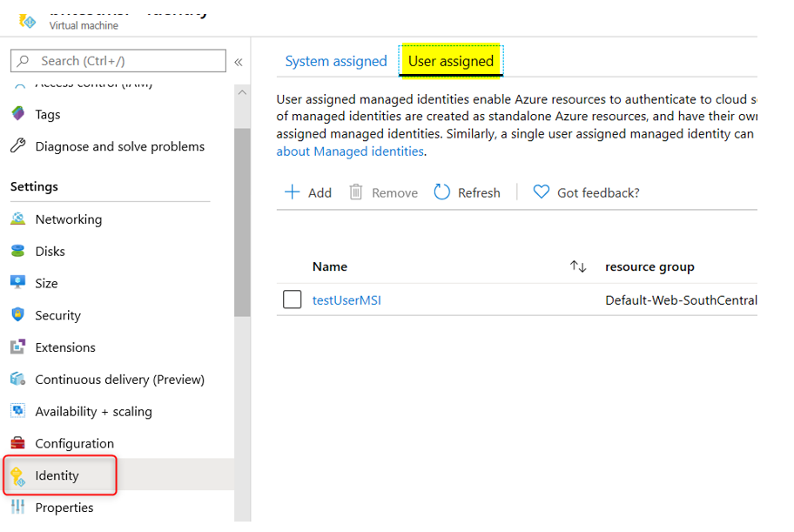Click the Tags icon

click(18, 113)
